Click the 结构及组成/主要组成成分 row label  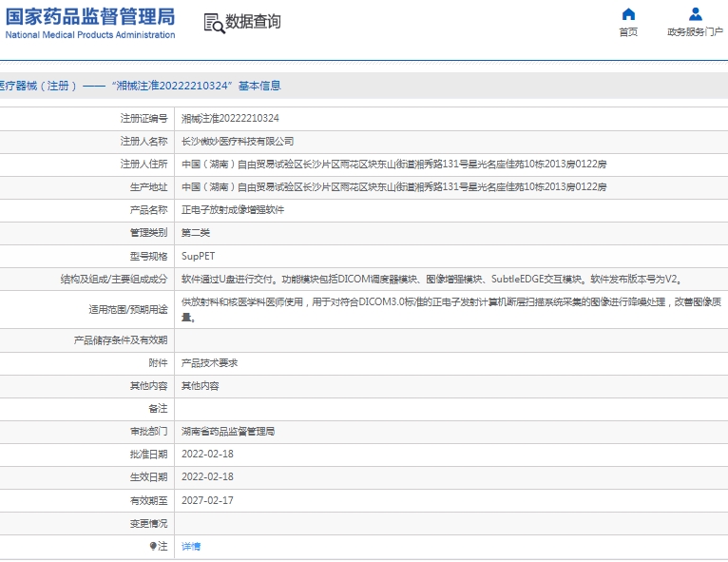114,280
